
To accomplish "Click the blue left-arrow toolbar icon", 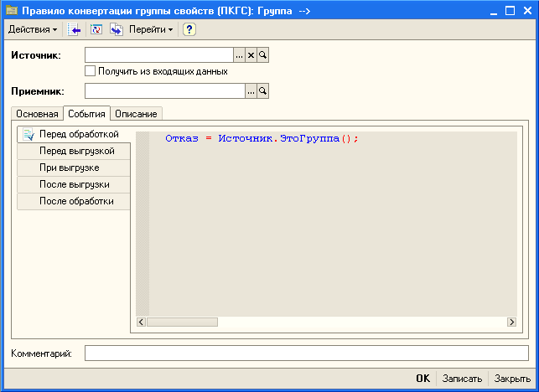I will click(x=75, y=30).
